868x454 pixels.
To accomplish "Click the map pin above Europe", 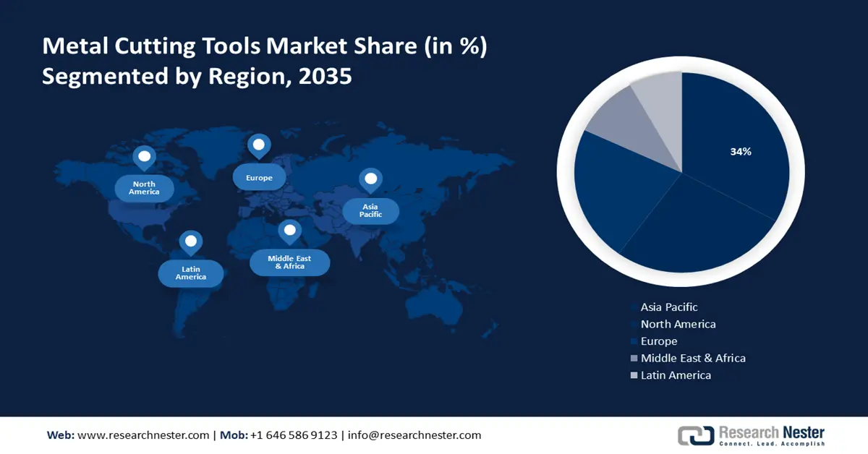I will point(258,146).
